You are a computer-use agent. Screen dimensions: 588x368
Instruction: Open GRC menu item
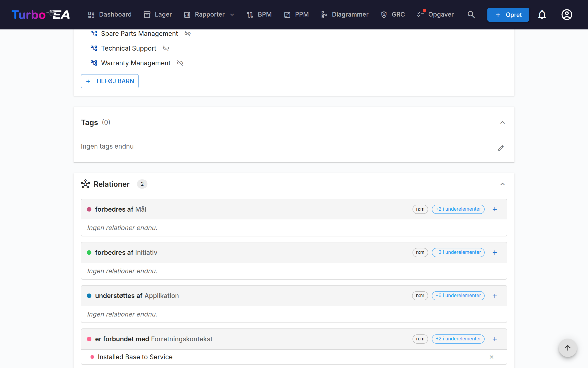point(393,14)
